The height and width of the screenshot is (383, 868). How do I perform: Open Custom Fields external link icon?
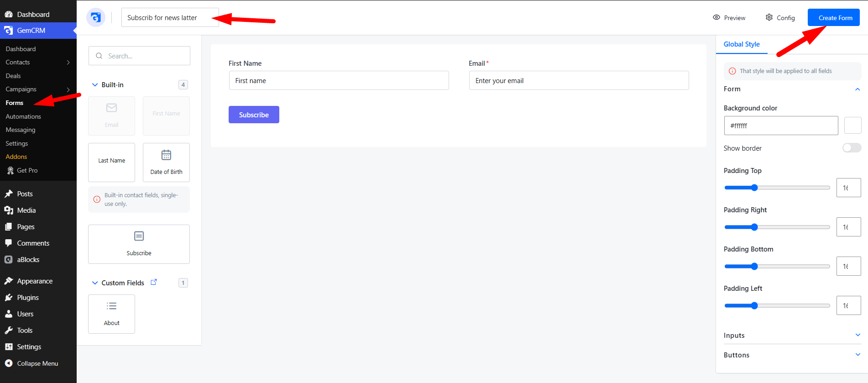pos(154,282)
